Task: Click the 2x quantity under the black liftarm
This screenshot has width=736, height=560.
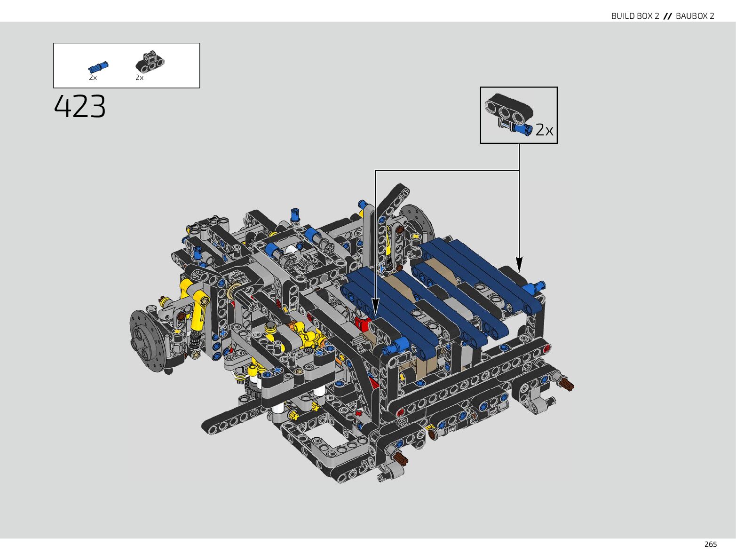Action: point(139,78)
